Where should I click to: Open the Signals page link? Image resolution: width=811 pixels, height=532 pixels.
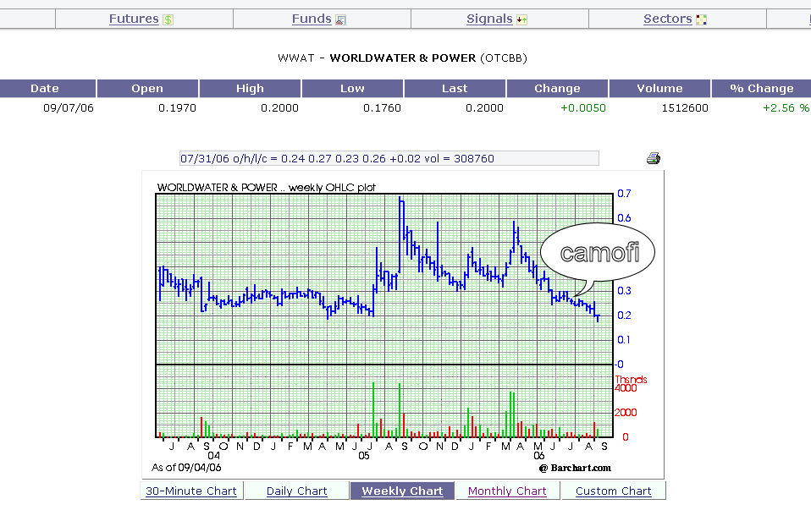(x=489, y=19)
